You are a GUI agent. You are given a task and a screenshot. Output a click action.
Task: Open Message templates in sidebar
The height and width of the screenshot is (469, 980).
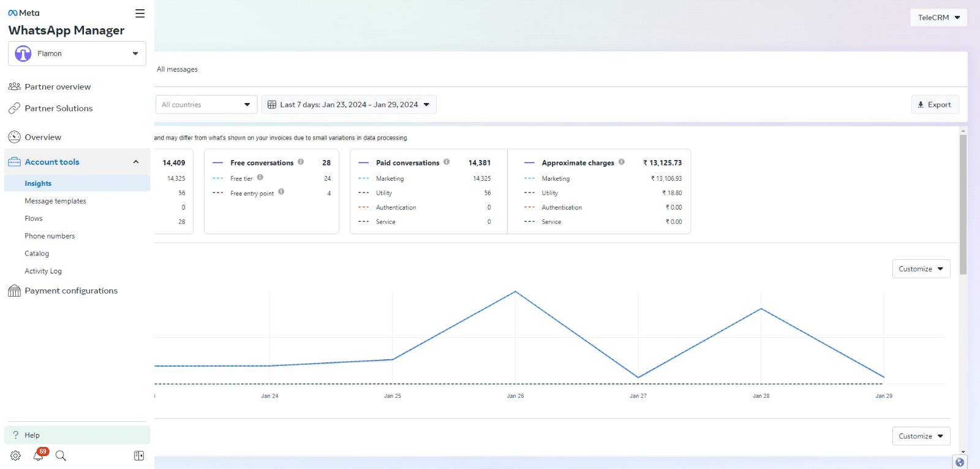[x=55, y=201]
